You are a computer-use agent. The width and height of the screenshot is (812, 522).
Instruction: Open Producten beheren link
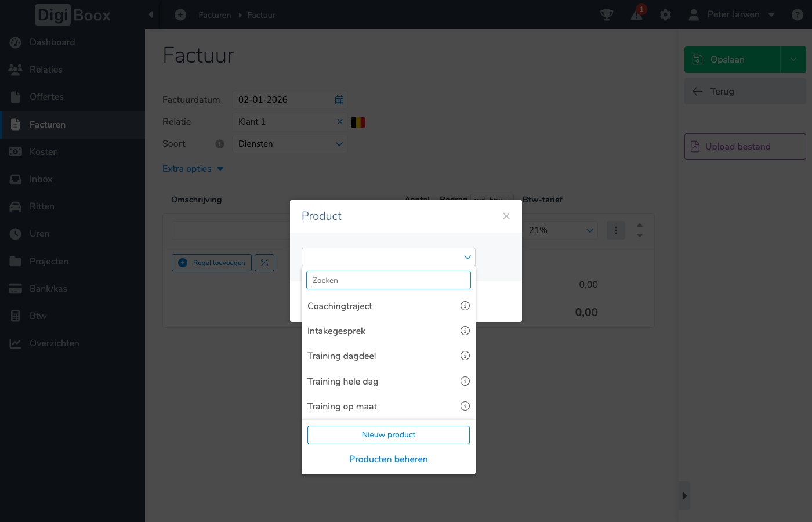coord(389,459)
